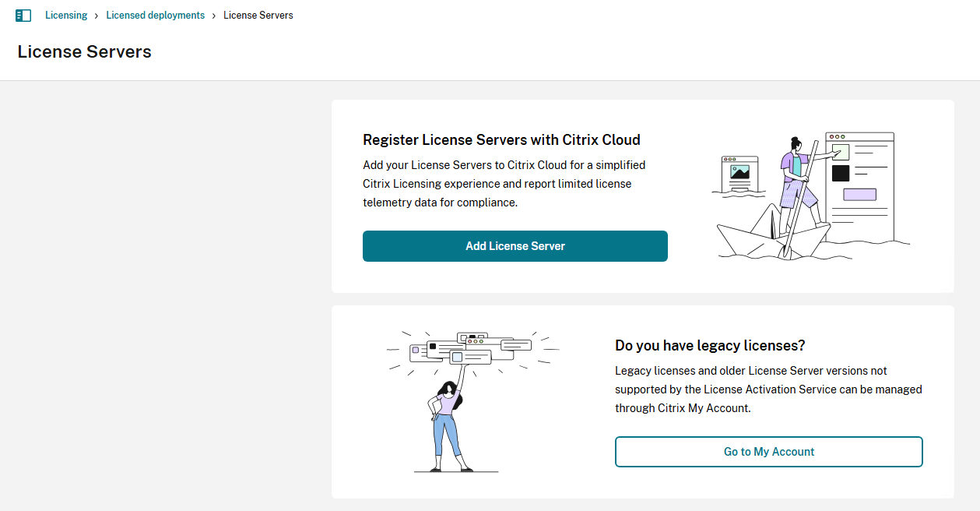This screenshot has height=511, width=980.
Task: Click the license telemetry description paragraph
Action: point(504,184)
